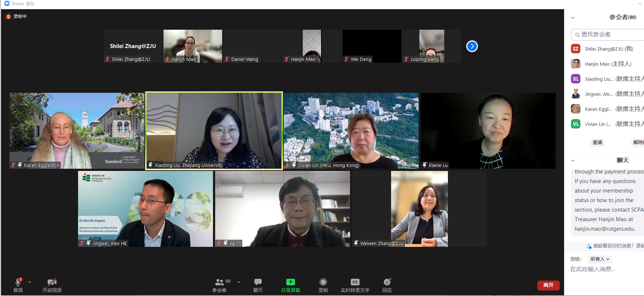
Task: Show next page of video thumbnails
Action: pyautogui.click(x=472, y=46)
